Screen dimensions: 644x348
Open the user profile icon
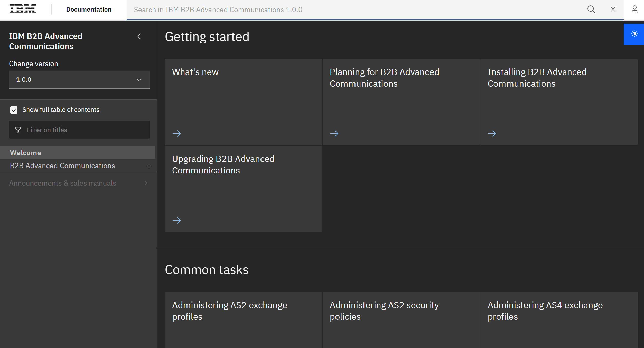click(634, 10)
